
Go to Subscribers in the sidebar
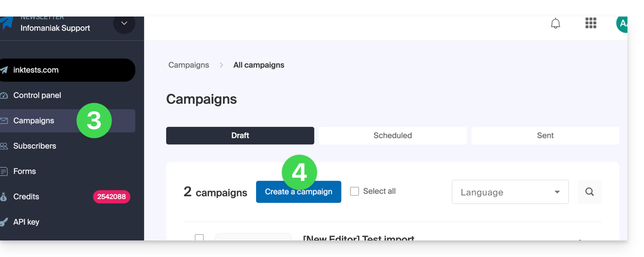click(34, 146)
